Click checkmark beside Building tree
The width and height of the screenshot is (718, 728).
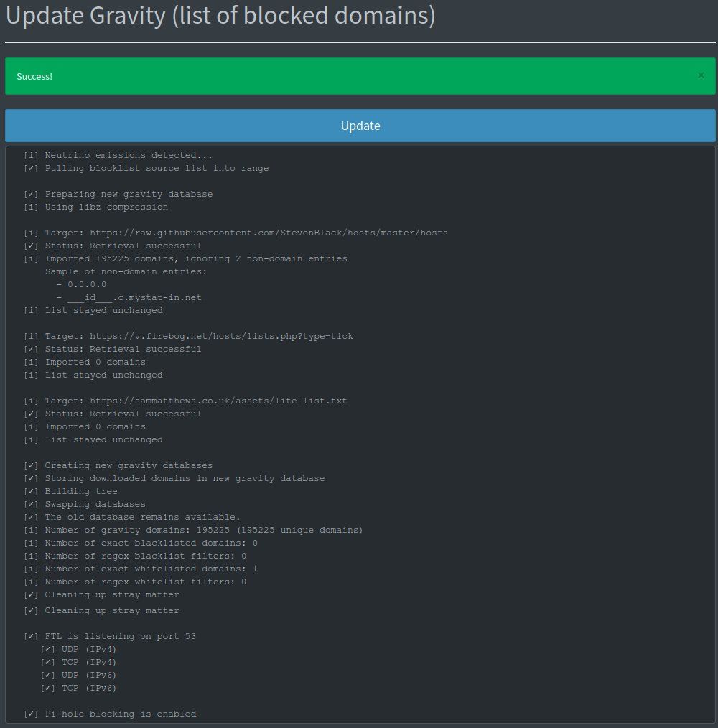31,492
